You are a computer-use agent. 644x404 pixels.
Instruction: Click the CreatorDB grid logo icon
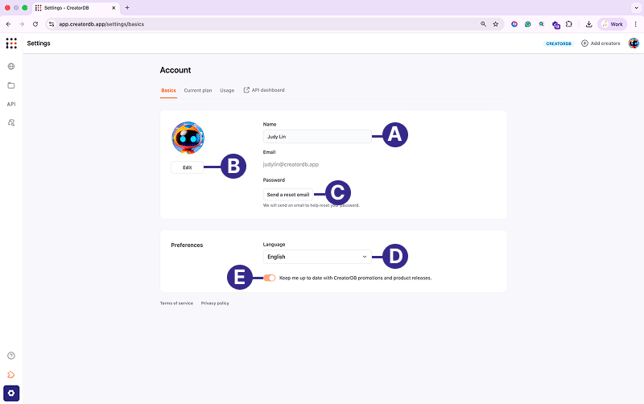[11, 44]
